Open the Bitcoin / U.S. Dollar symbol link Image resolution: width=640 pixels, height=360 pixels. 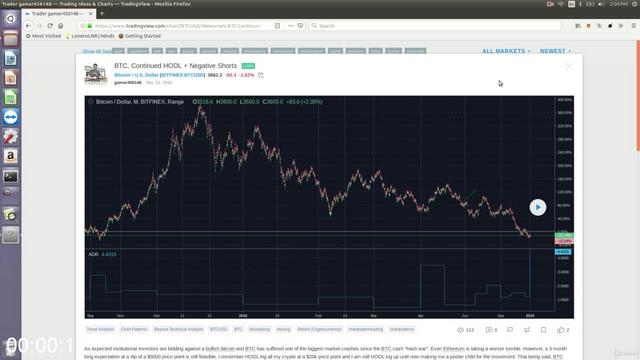click(159, 75)
